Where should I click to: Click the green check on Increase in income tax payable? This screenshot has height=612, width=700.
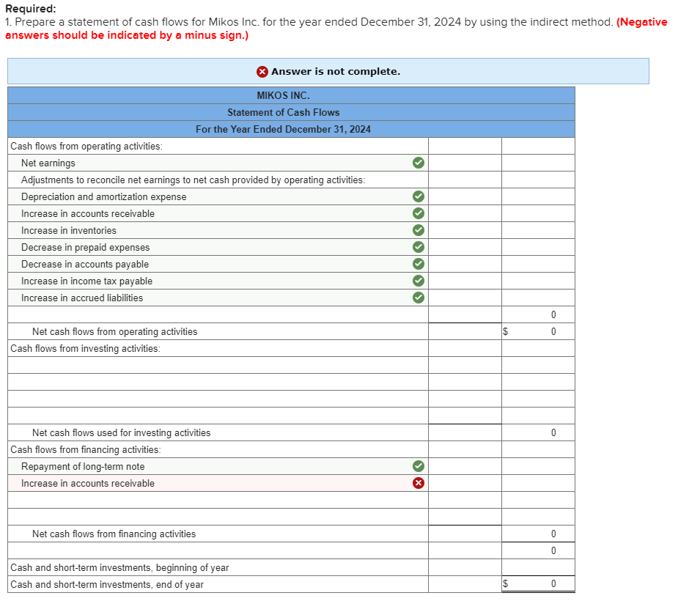(419, 281)
